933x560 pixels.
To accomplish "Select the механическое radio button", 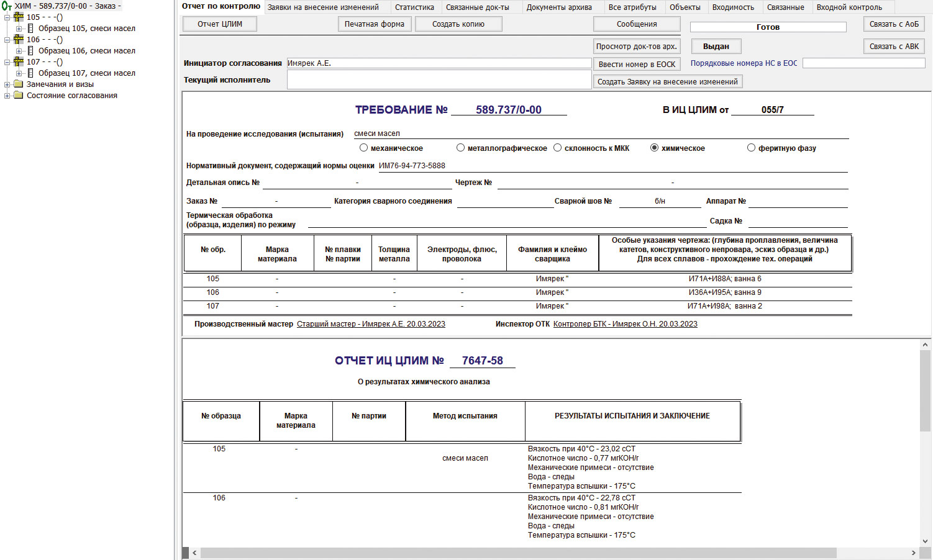I will point(364,148).
